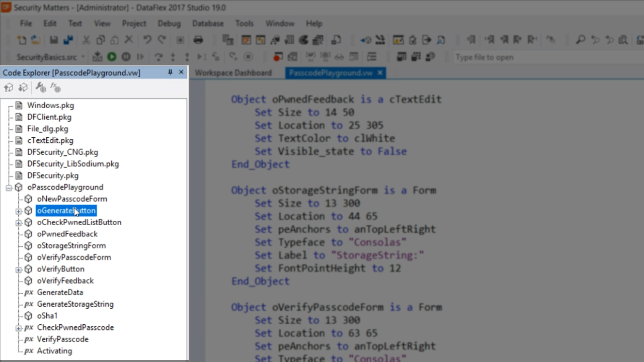Screen dimensions: 644x362
Task: Click the Cut scissors icon
Action: coord(86,40)
